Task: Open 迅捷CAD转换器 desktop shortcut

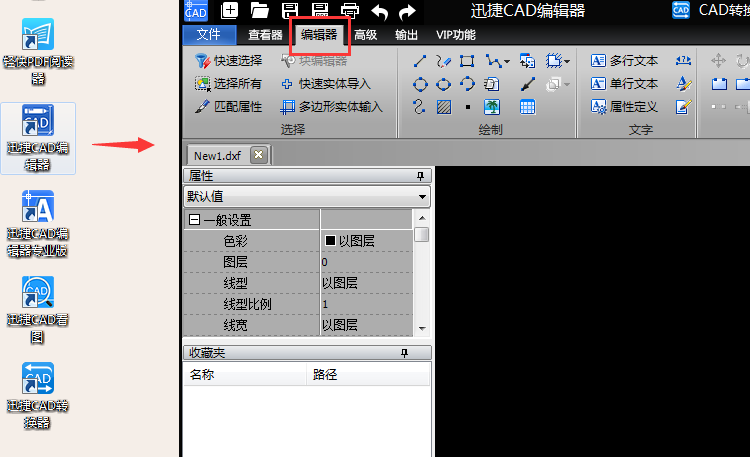Action: 38,396
